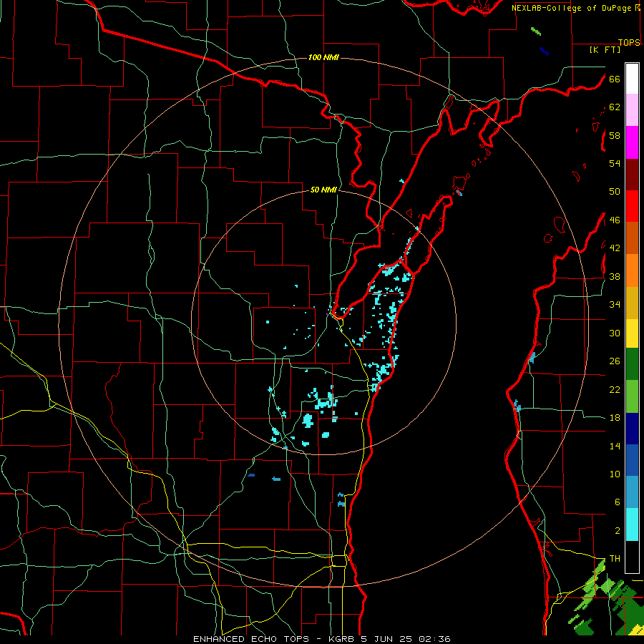Image resolution: width=644 pixels, height=644 pixels.
Task: Select the yellow legend swatch
Action: [x=632, y=333]
